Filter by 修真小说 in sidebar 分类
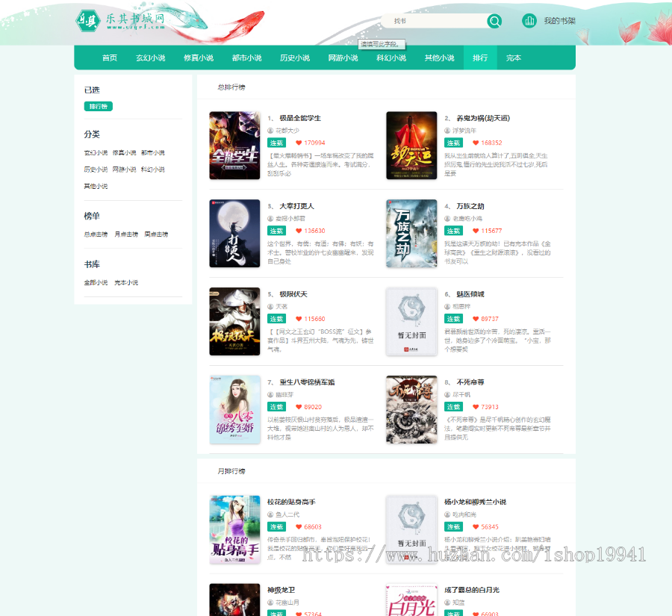Screen dimensions: 672x616 pos(124,152)
